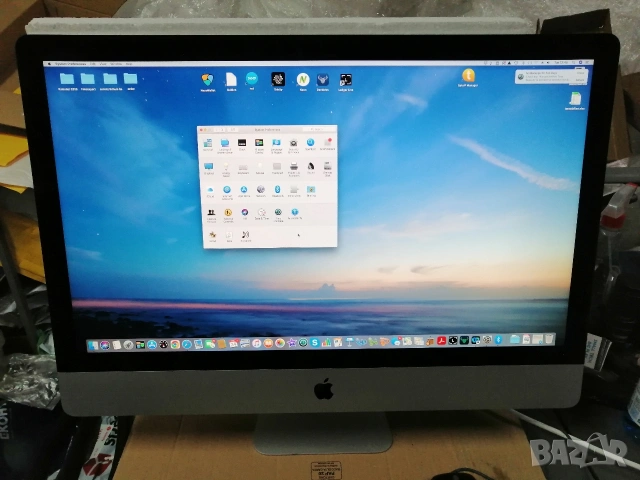Click the back arrow in System Preferences

pos(217,129)
